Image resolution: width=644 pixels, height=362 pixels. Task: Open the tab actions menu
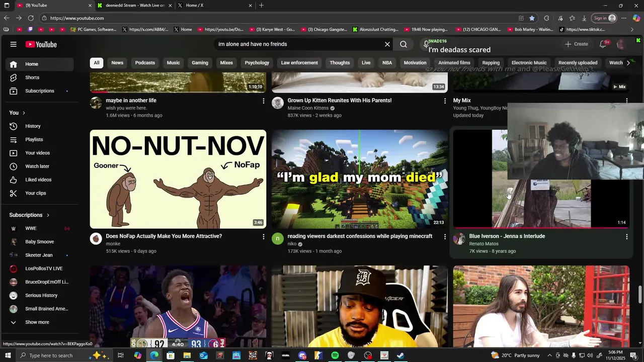pyautogui.click(x=7, y=6)
